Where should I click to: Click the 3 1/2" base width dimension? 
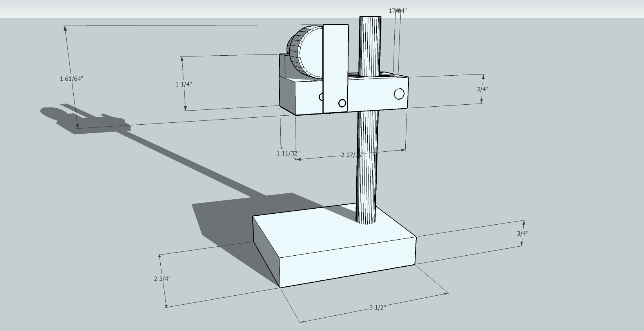pyautogui.click(x=377, y=307)
